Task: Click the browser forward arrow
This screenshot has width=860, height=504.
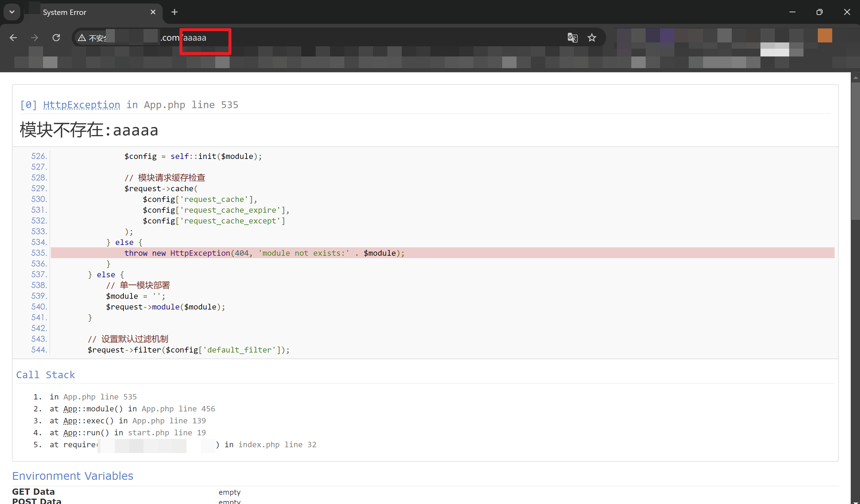Action: pyautogui.click(x=34, y=38)
